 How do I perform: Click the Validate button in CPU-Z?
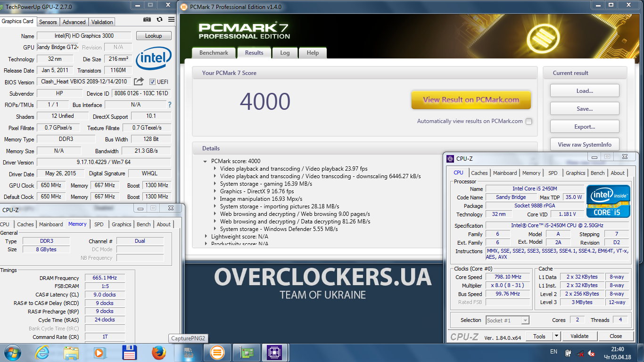[579, 336]
